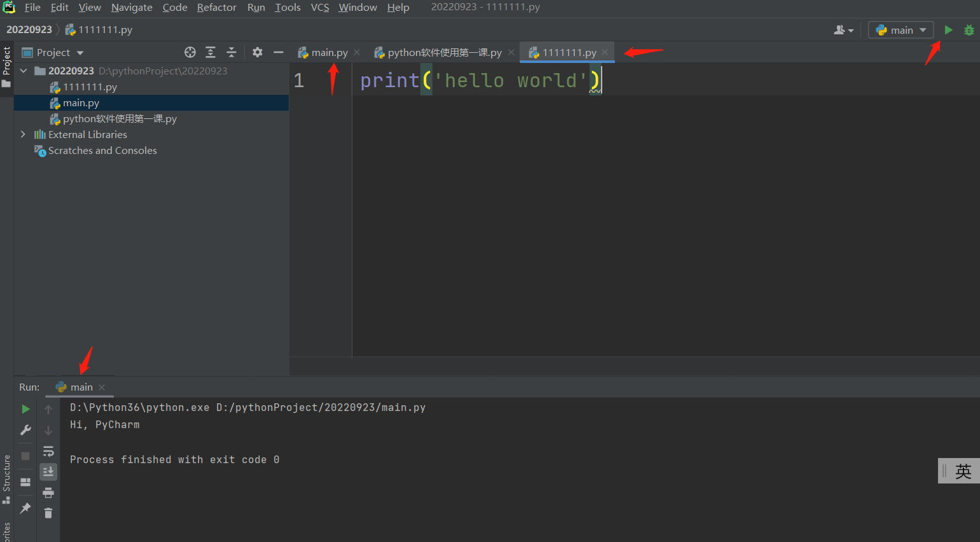The height and width of the screenshot is (542, 980).
Task: Open the View menu
Action: (x=90, y=7)
